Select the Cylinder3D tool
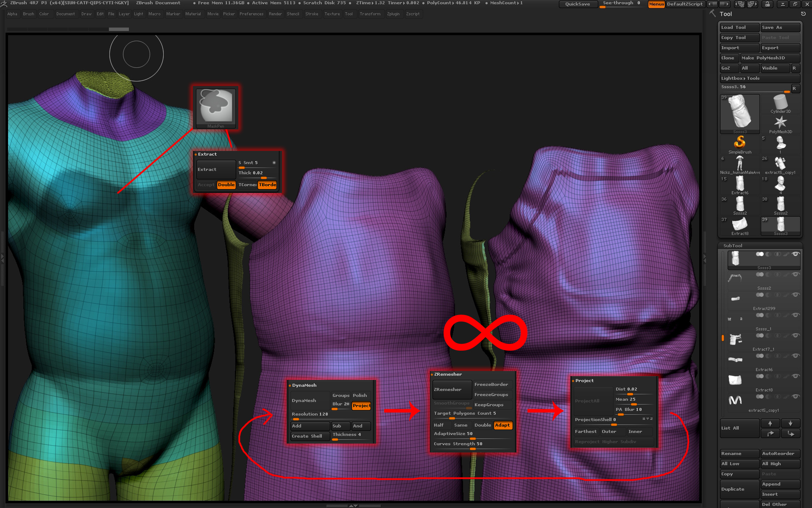The image size is (812, 508). [780, 104]
